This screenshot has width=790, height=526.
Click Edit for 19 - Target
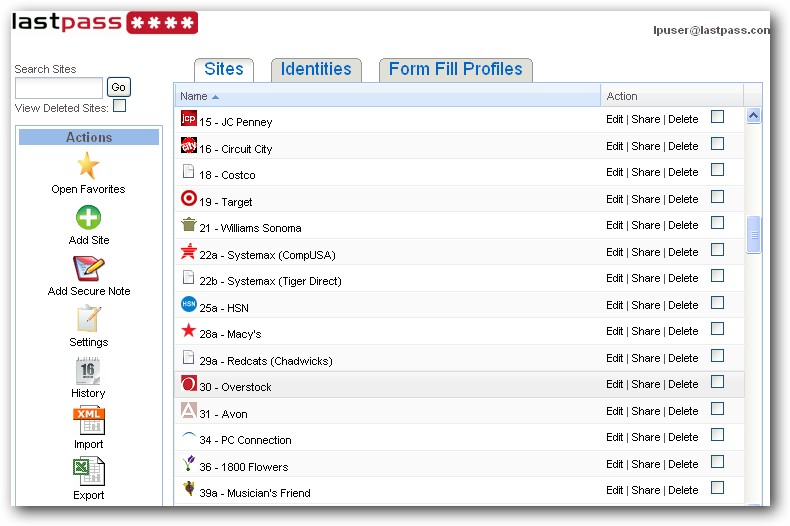pyautogui.click(x=614, y=199)
